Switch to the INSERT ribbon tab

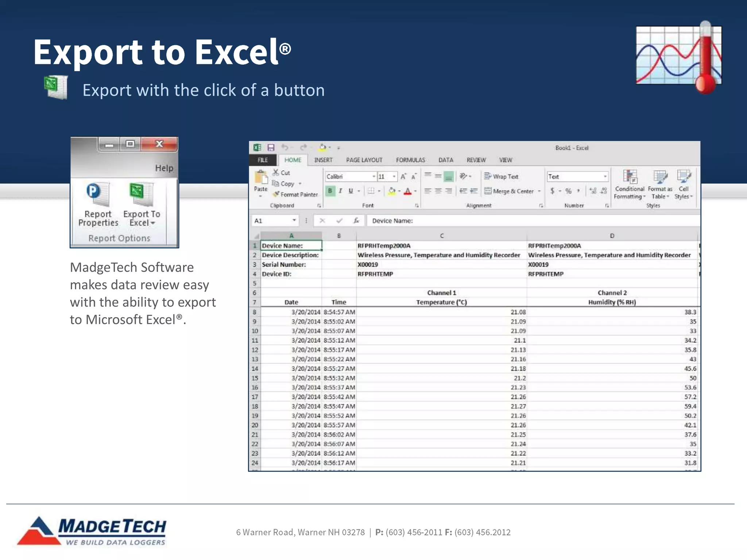click(x=323, y=160)
